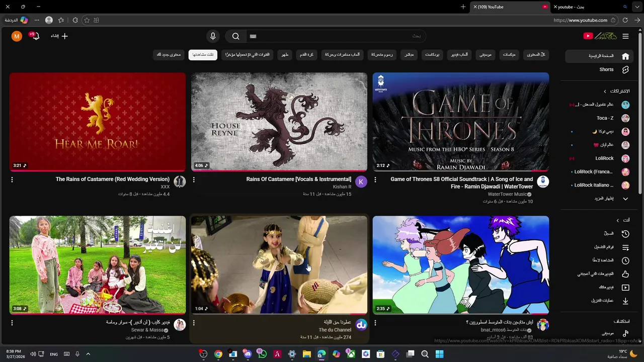Open the House Reyne video thumbnail
The image size is (644, 362).
pyautogui.click(x=279, y=122)
